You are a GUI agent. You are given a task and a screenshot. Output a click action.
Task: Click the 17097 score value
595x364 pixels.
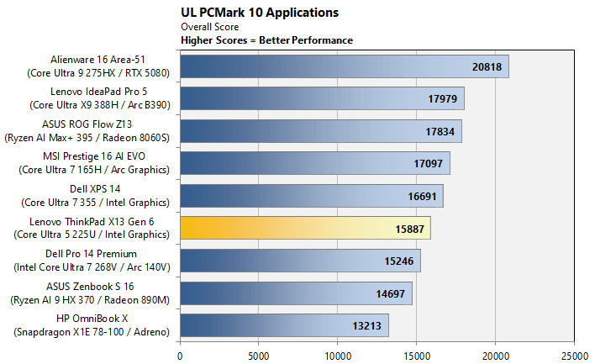[428, 164]
